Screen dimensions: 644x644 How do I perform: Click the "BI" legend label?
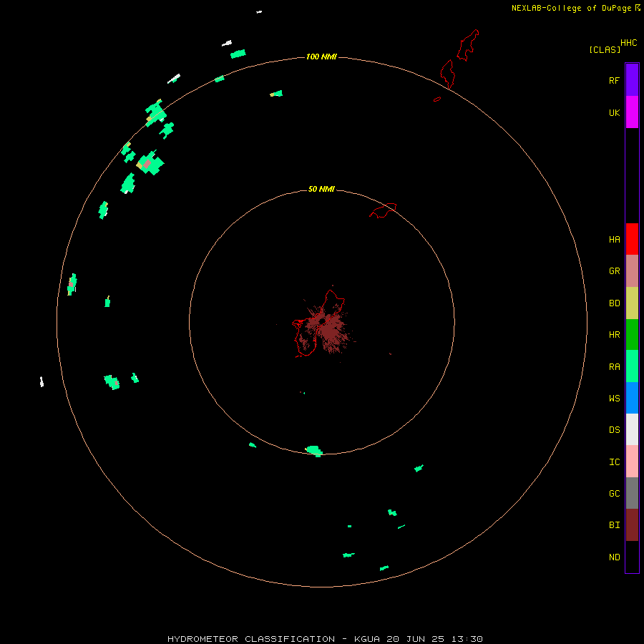(615, 525)
